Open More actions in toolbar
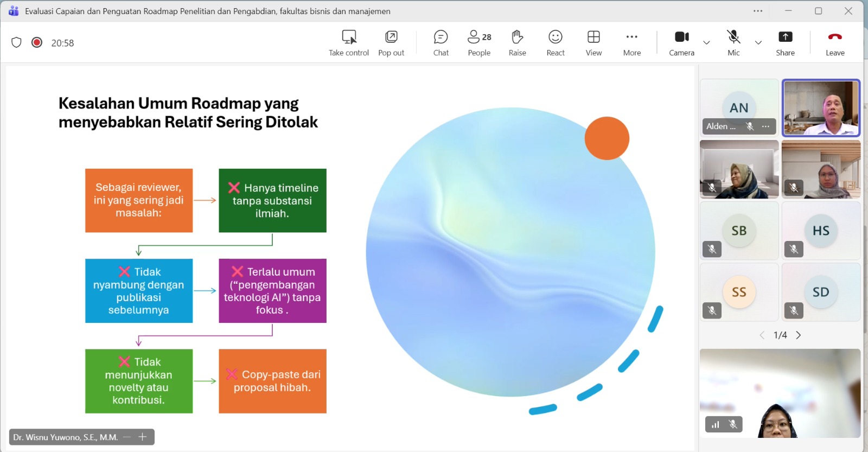868x452 pixels. click(632, 43)
